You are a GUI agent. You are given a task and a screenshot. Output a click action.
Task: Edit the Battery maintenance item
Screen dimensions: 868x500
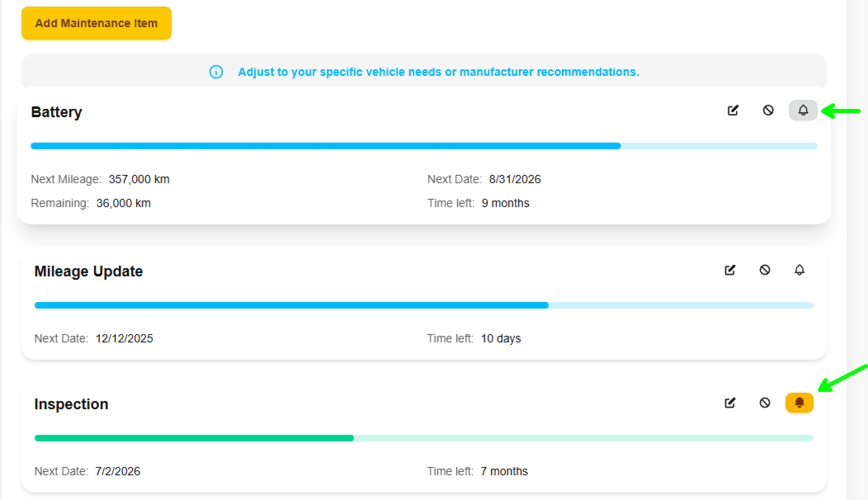(x=733, y=110)
